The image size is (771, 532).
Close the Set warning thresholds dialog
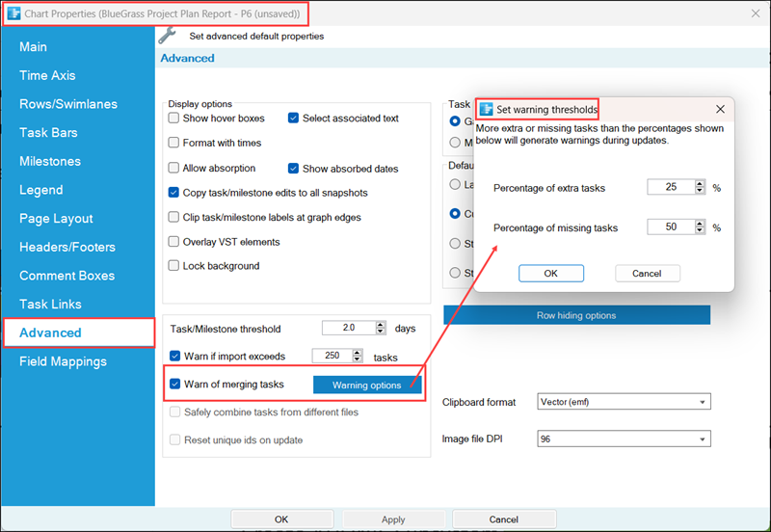pos(720,109)
